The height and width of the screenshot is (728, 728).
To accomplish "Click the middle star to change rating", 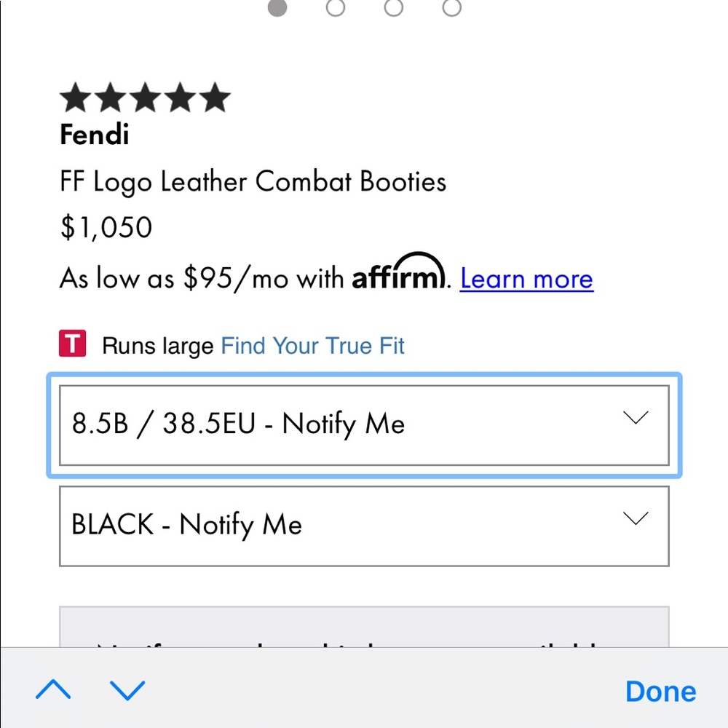I will coord(146,95).
